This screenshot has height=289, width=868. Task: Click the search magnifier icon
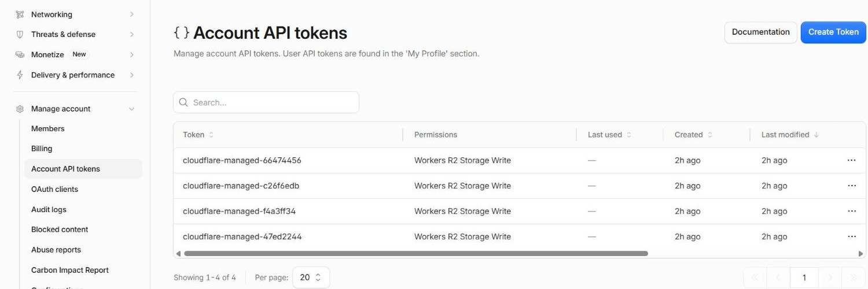(183, 102)
